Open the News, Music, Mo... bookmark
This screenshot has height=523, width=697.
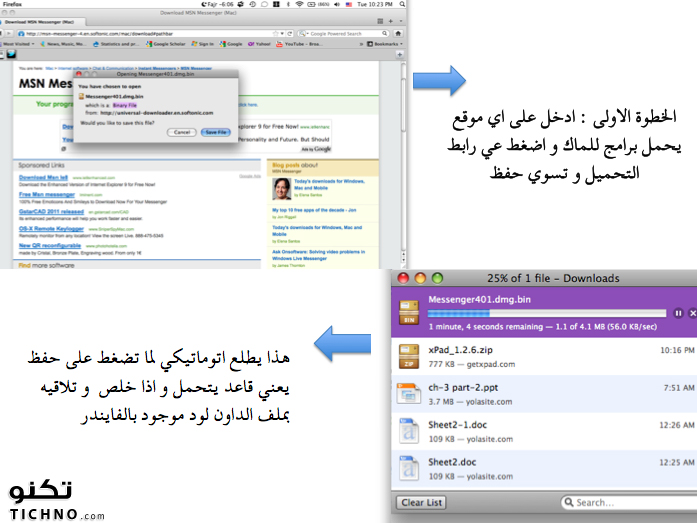63,44
